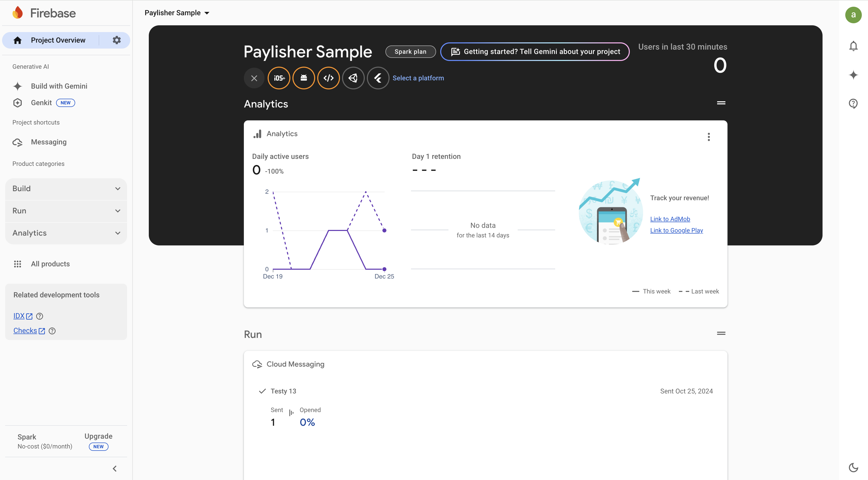Add a Unity app platform
The width and height of the screenshot is (868, 480).
[x=353, y=78]
